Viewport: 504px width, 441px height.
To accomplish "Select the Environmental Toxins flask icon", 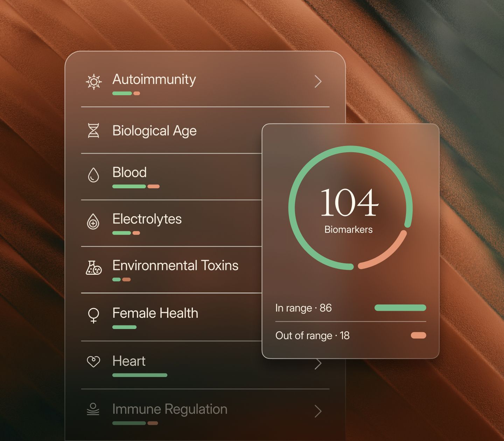I will point(94,268).
